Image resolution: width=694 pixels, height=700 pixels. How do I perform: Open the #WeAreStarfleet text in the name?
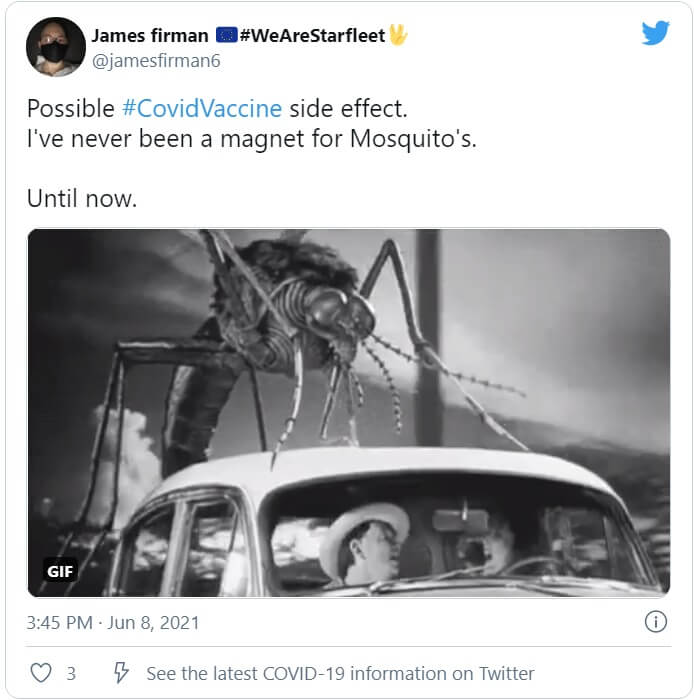point(312,36)
